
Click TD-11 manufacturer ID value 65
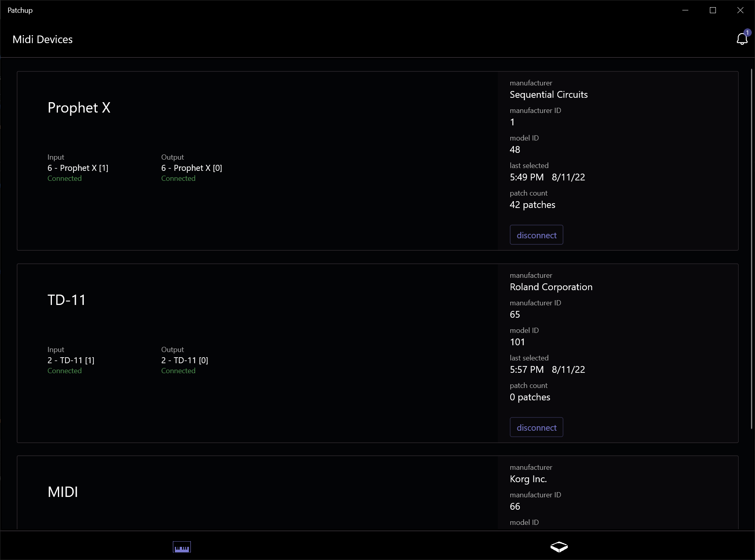[x=515, y=315]
